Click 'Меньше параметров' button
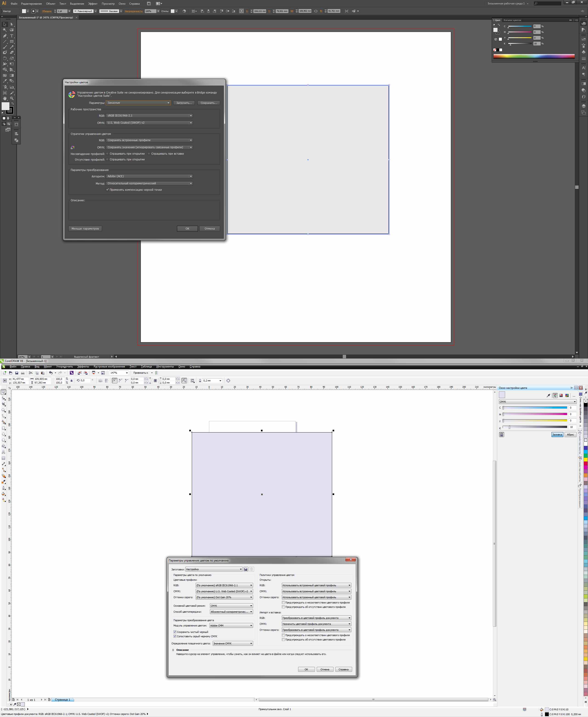 click(85, 229)
